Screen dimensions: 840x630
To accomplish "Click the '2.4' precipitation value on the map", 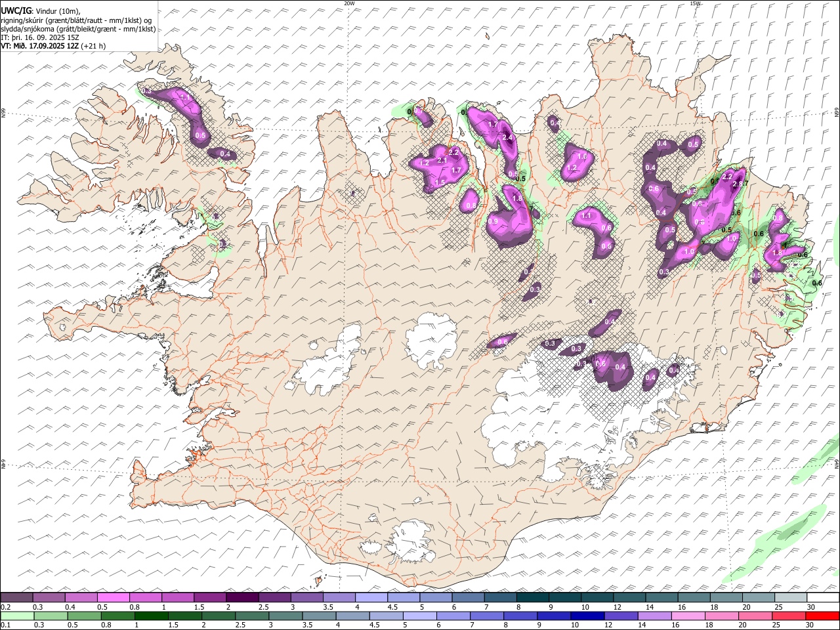I will 507,138.
